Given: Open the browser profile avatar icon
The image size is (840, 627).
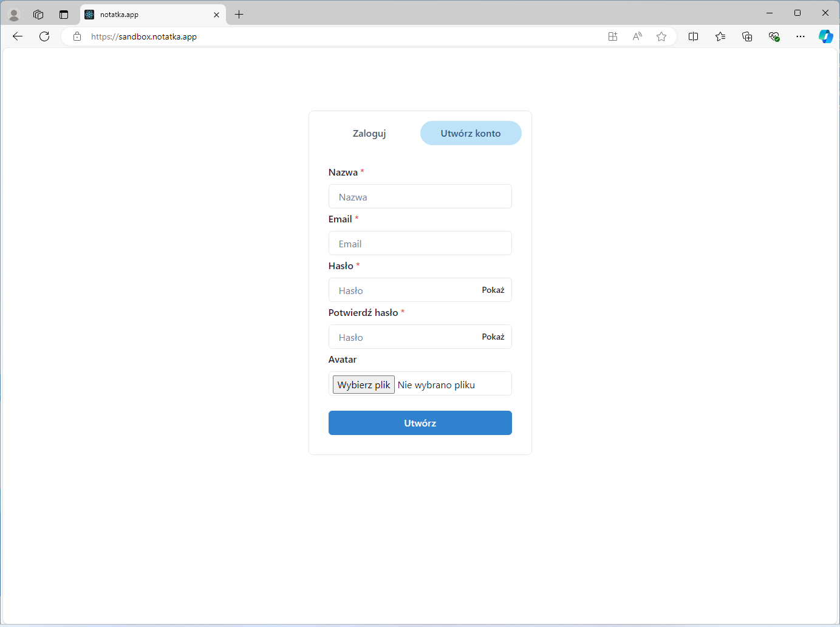Looking at the screenshot, I should [14, 15].
